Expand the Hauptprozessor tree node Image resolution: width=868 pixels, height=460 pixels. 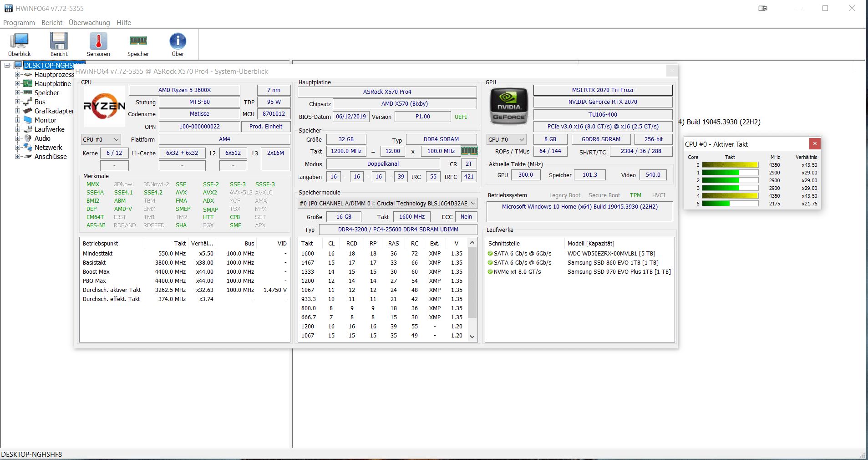click(17, 74)
